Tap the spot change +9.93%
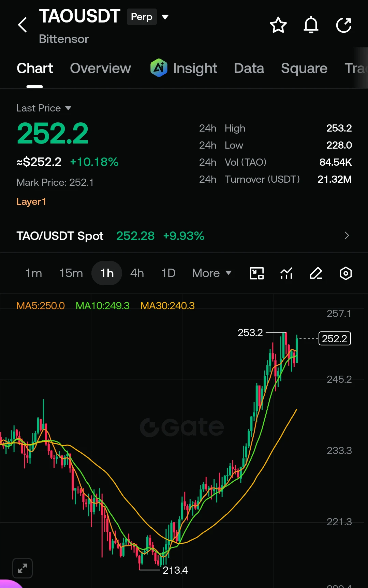The width and height of the screenshot is (368, 588). coord(183,236)
